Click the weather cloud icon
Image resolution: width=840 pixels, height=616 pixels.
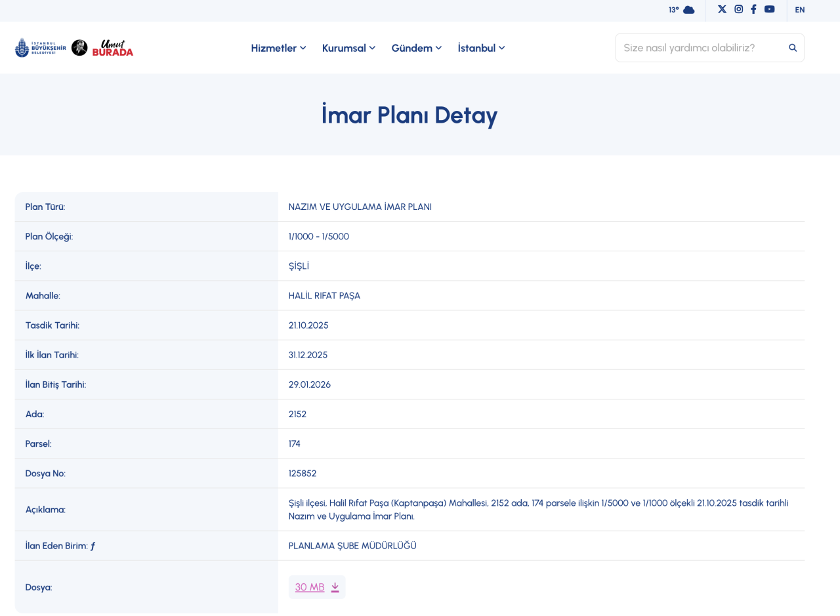click(x=688, y=10)
